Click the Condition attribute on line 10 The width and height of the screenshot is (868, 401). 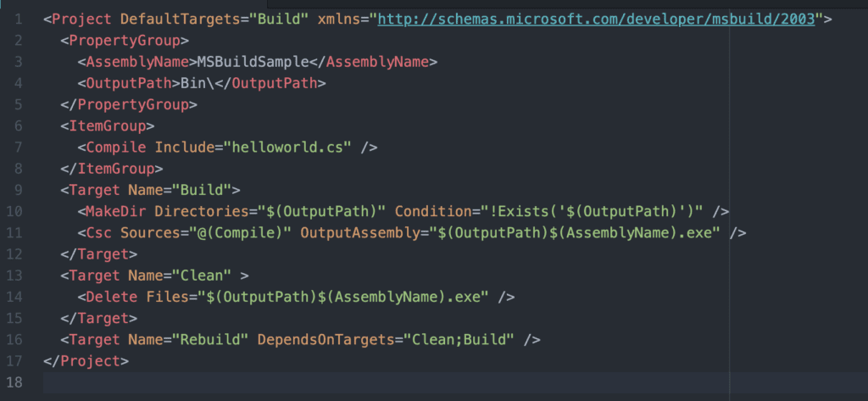433,212
